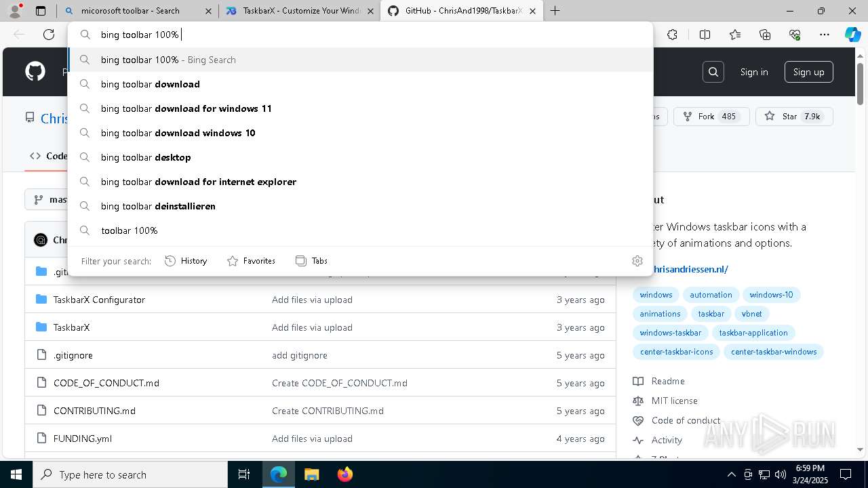Open Task View on the taskbar
Image resolution: width=868 pixels, height=488 pixels.
[x=244, y=474]
